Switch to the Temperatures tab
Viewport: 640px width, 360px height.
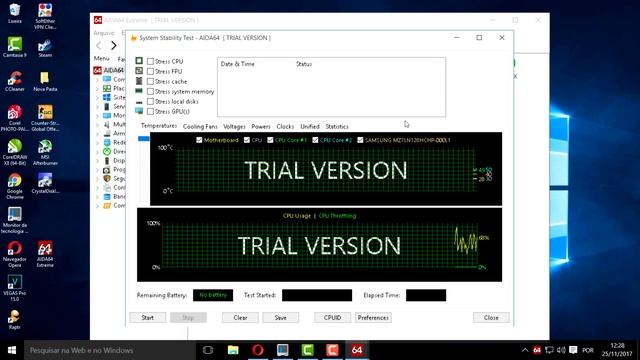tap(159, 126)
